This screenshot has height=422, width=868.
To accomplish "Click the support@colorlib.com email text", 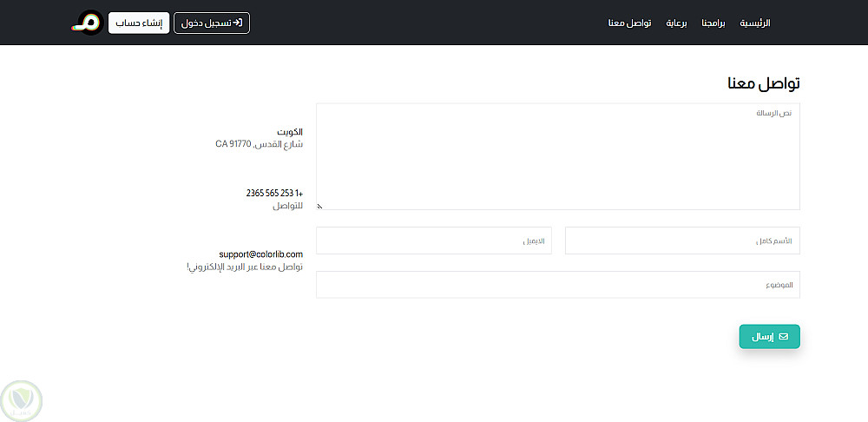I will click(x=260, y=254).
